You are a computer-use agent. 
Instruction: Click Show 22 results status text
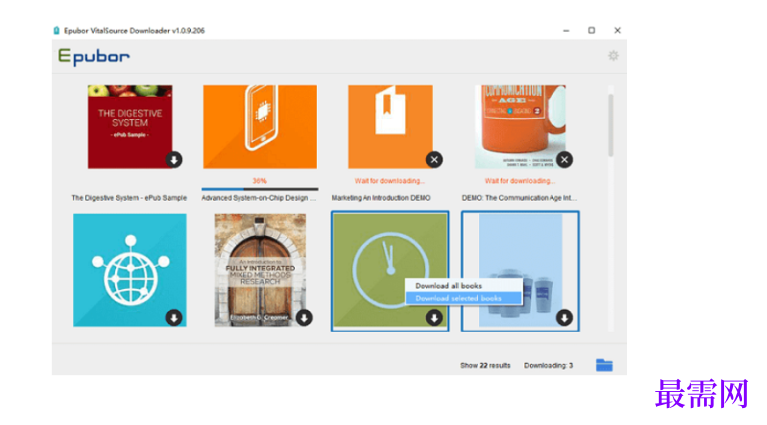point(485,365)
